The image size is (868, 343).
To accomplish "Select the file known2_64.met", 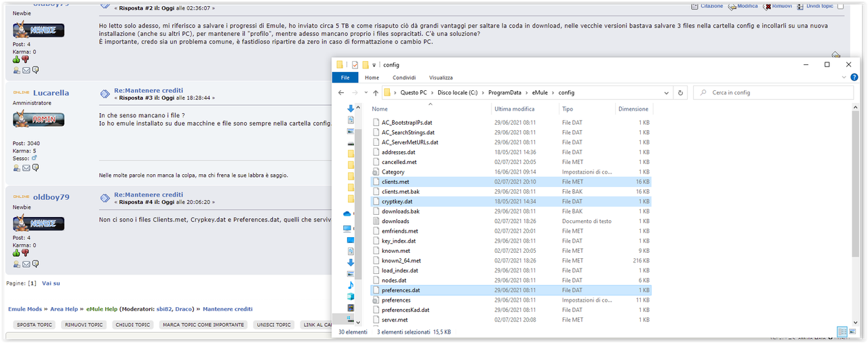I will coord(511,260).
